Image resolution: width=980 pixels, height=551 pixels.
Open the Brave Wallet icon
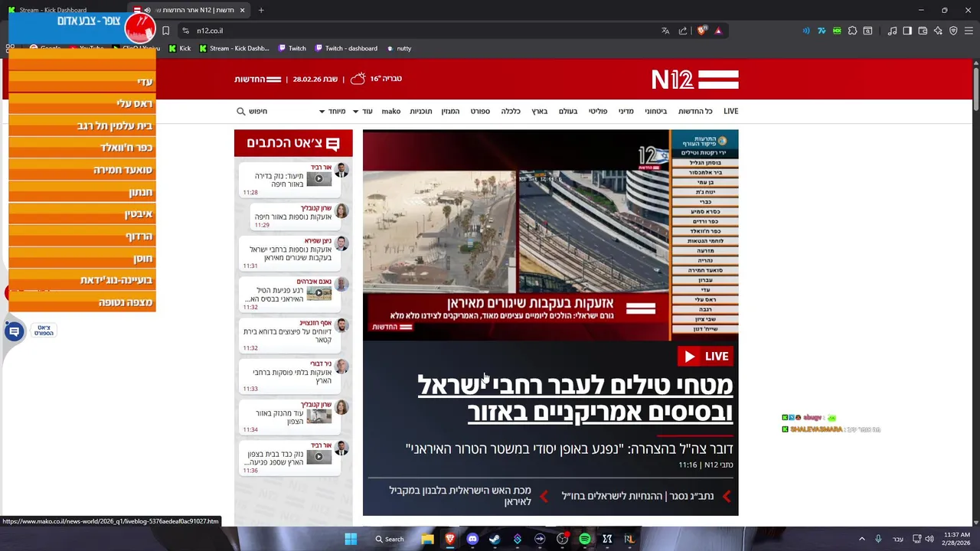point(923,31)
